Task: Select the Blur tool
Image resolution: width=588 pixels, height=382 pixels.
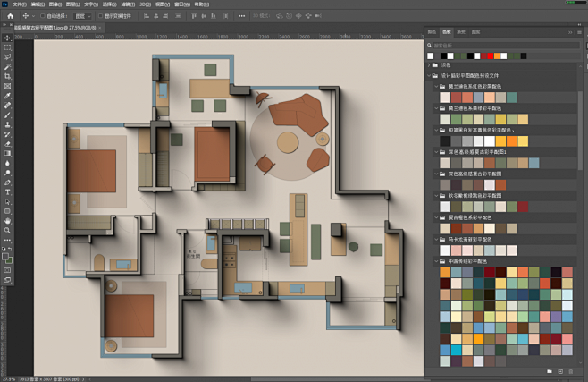Action: [7, 163]
